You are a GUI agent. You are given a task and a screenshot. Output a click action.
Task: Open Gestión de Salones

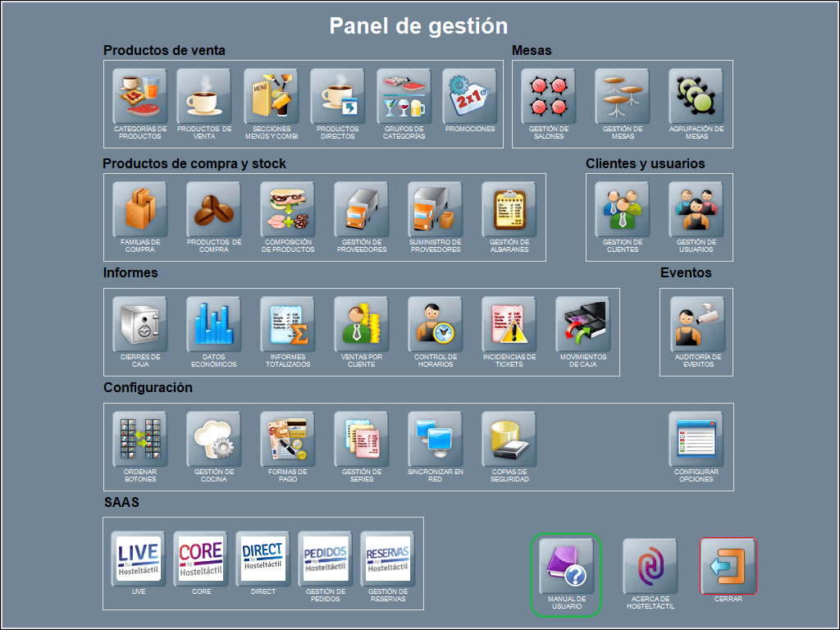(549, 96)
